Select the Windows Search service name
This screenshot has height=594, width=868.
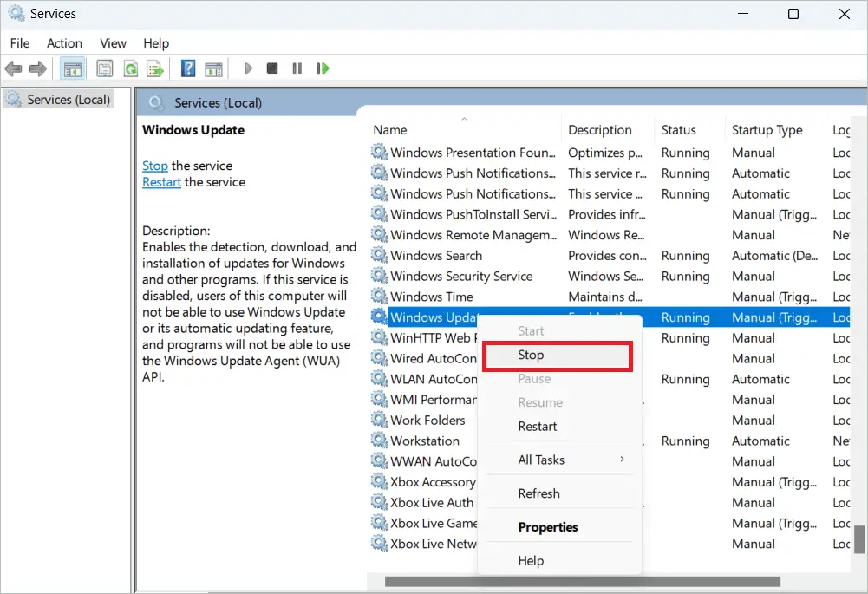pos(436,255)
